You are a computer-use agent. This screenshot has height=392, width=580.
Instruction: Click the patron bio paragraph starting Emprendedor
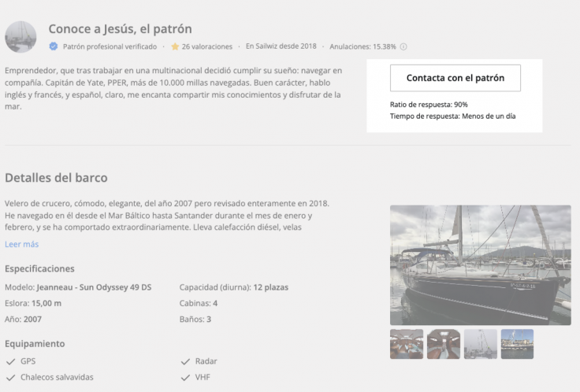[x=173, y=89]
